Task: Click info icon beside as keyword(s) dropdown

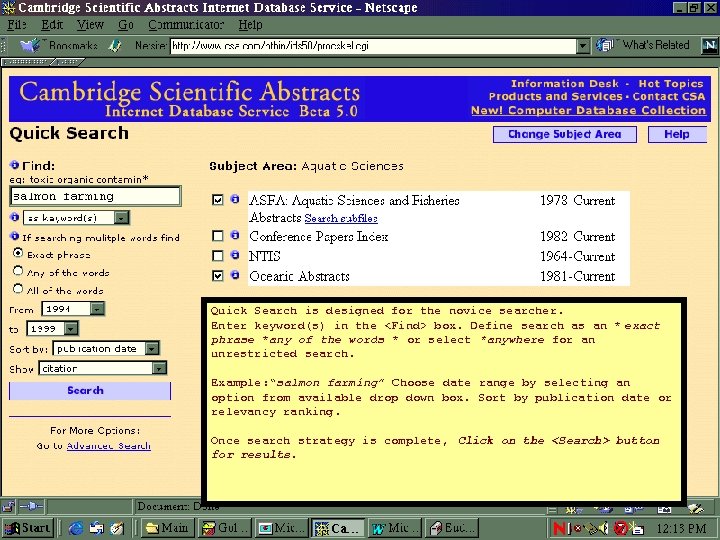Action: pyautogui.click(x=14, y=217)
